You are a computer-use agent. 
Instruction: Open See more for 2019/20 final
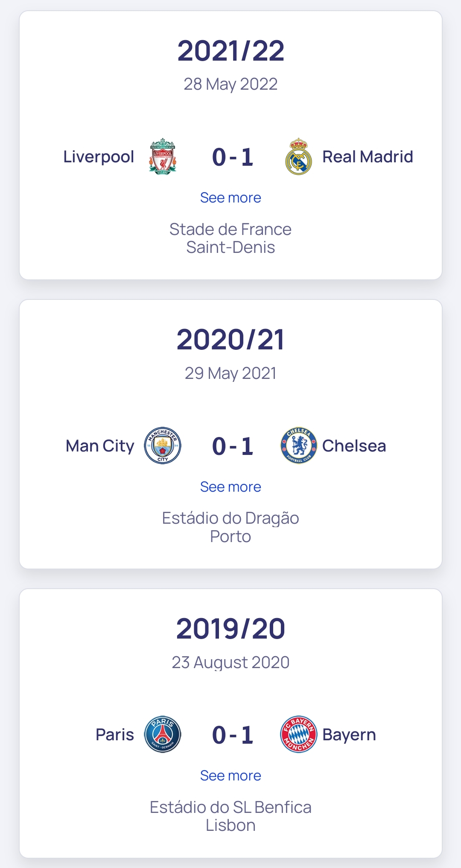coord(230,776)
